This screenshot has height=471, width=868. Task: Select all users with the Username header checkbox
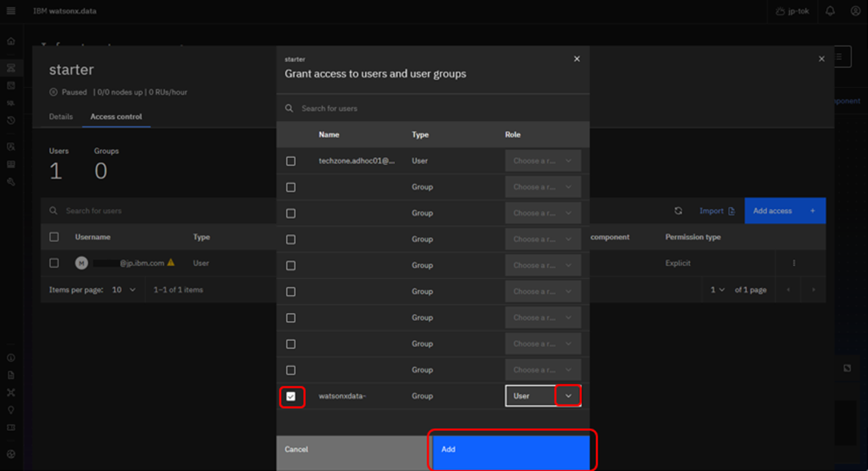click(x=54, y=237)
